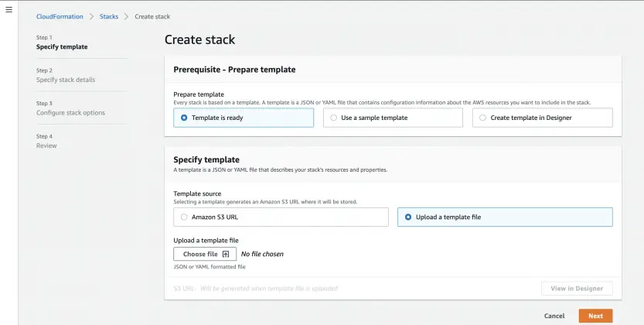This screenshot has width=644, height=325.
Task: Click the View in Designer button
Action: 577,288
